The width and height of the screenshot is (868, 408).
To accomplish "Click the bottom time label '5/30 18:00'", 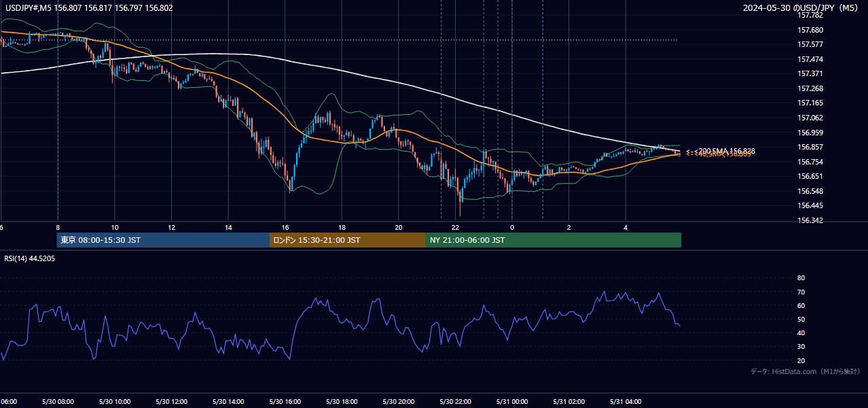I will [x=342, y=401].
